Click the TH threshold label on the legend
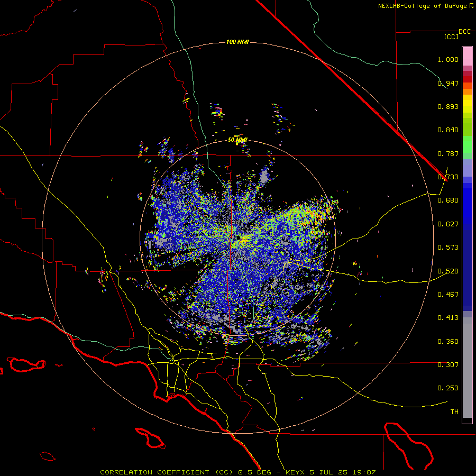This screenshot has width=476, height=476. [454, 412]
